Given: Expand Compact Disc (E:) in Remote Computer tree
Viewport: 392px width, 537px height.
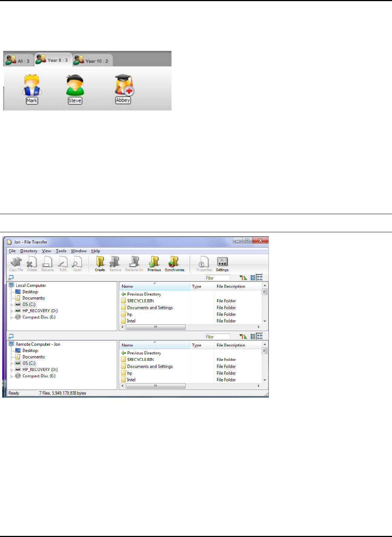Looking at the screenshot, I should (x=11, y=376).
